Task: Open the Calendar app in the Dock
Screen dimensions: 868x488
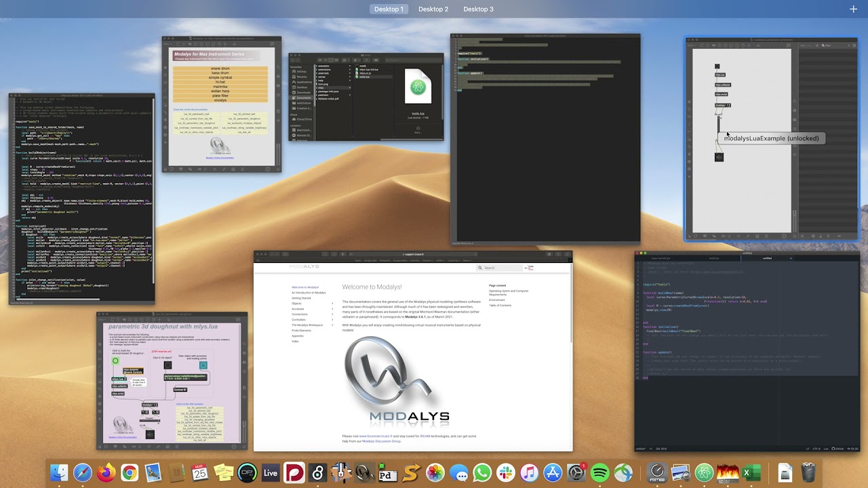Action: (199, 472)
